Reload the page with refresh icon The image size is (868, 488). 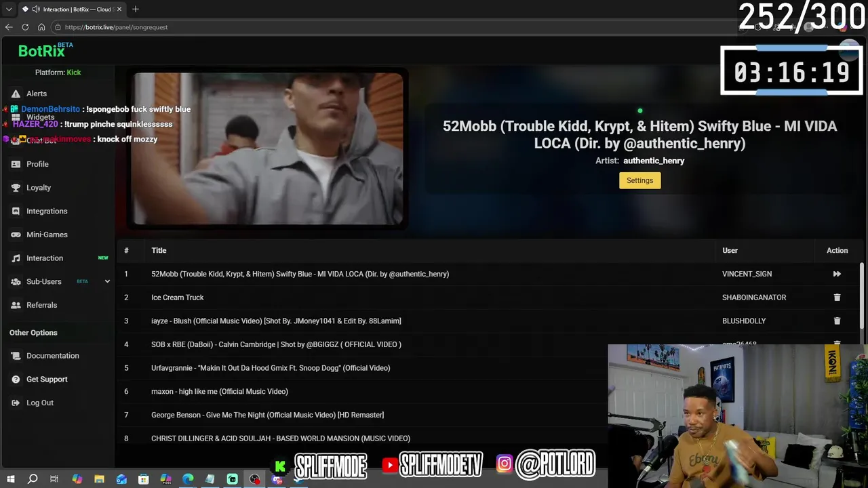coord(25,27)
